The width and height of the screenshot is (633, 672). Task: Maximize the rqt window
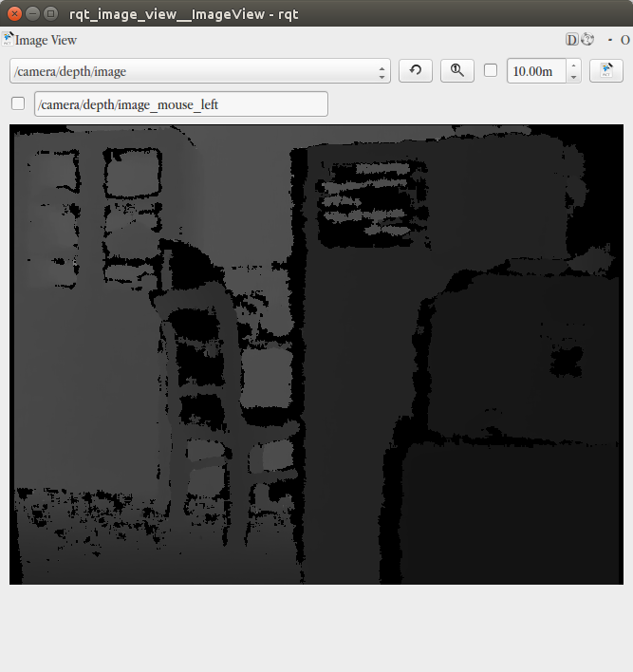click(x=51, y=13)
